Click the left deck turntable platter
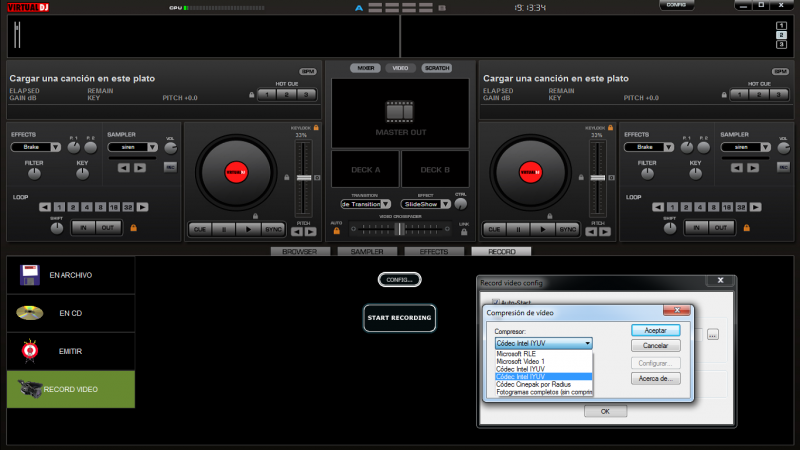Viewport: 800px width, 450px height. (236, 172)
